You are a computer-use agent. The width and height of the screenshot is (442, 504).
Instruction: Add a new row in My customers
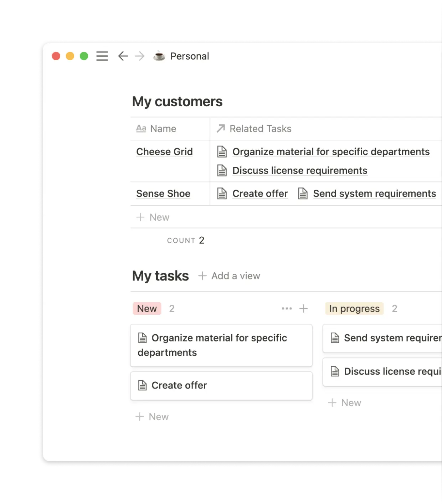pyautogui.click(x=153, y=217)
